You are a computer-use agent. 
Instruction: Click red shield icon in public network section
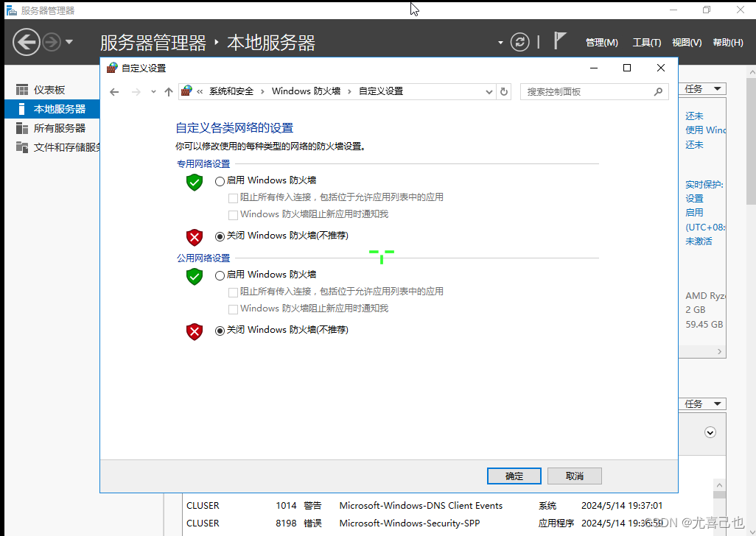(195, 332)
